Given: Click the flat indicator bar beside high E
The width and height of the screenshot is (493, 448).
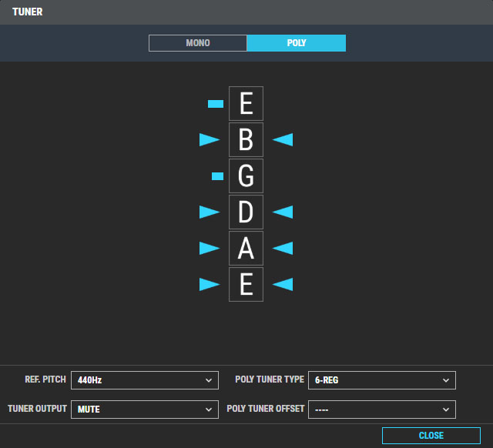Looking at the screenshot, I should coord(216,104).
